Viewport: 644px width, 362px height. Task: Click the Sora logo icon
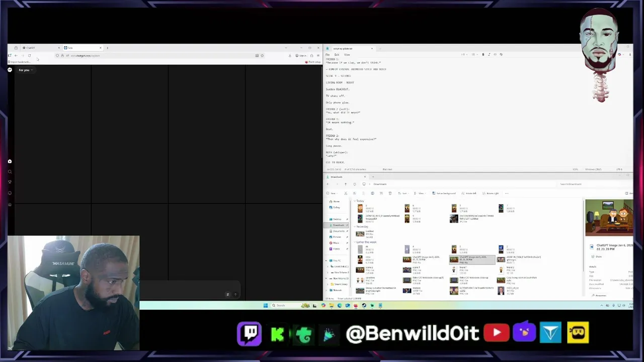coord(10,70)
